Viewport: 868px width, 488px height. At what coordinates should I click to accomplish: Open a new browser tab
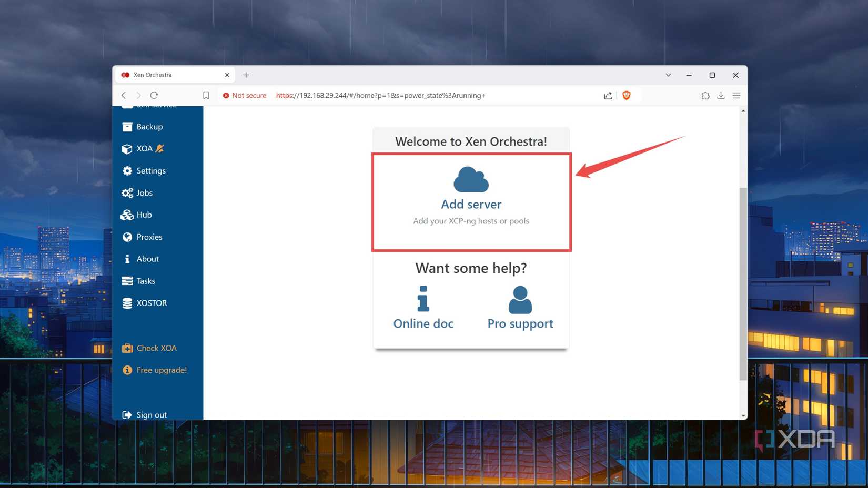click(246, 75)
